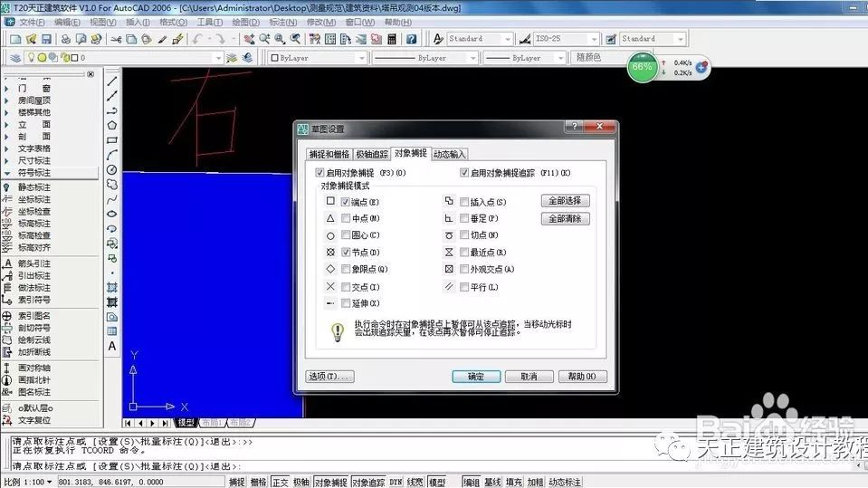
Task: Click the Undo arrow icon
Action: [197, 39]
